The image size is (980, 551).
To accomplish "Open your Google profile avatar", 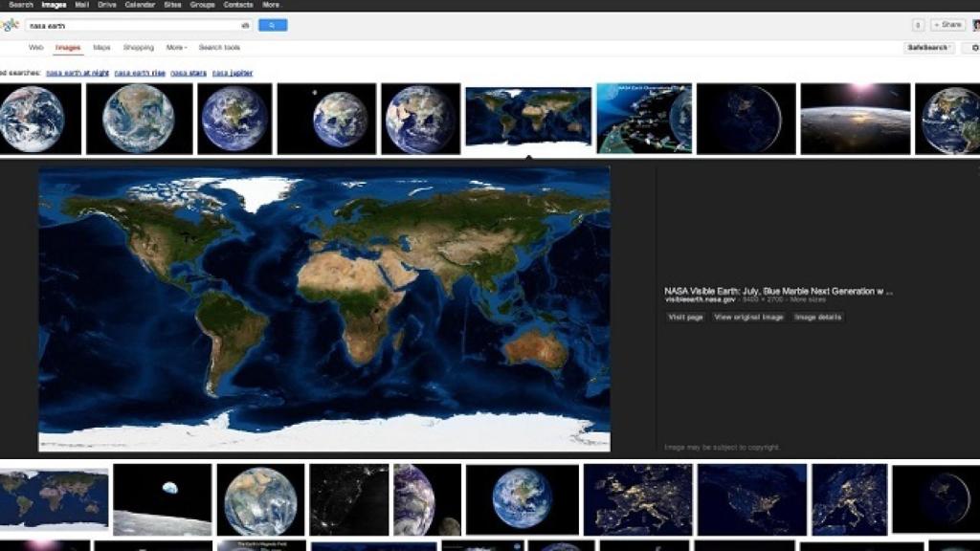I will click(x=975, y=23).
